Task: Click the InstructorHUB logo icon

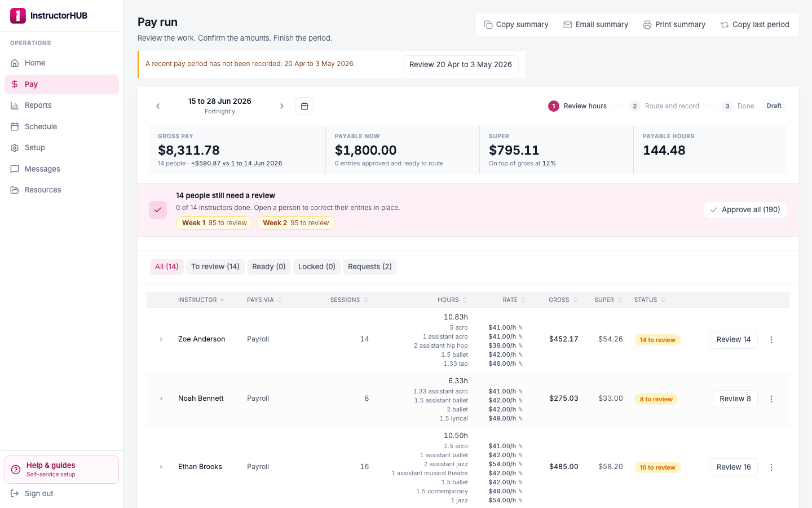Action: tap(18, 16)
